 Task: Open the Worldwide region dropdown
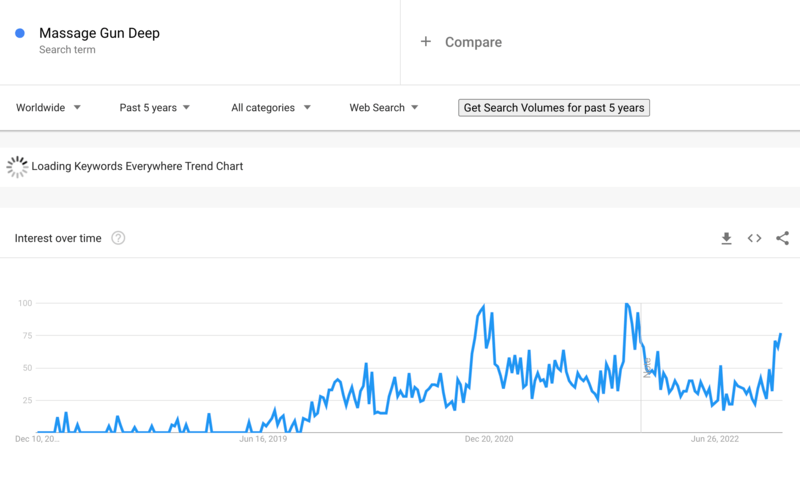tap(48, 108)
